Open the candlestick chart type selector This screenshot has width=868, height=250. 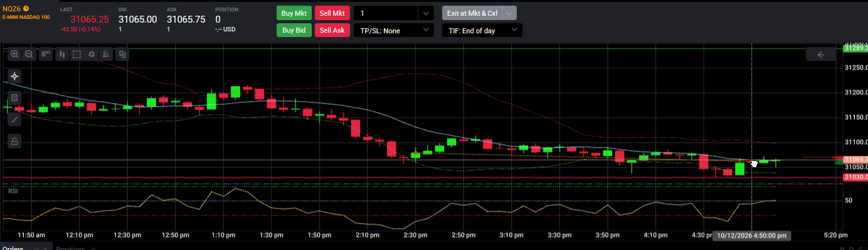(x=61, y=55)
